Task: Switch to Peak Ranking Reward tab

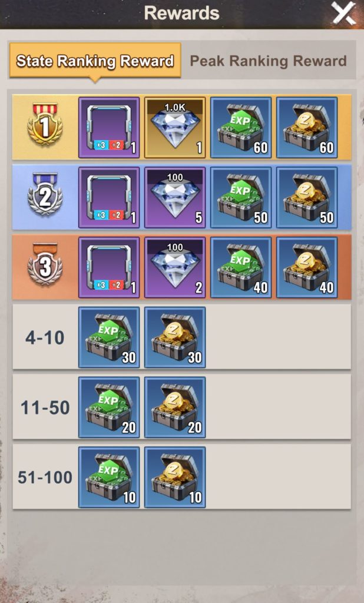Action: [x=268, y=61]
